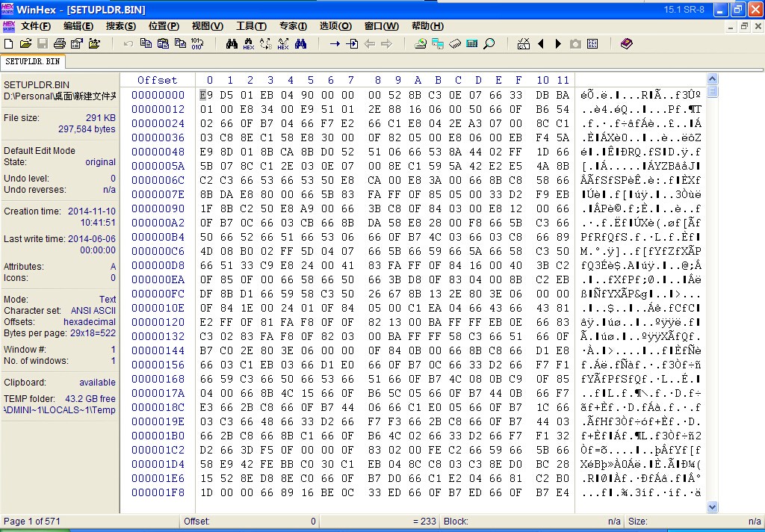Click the data interpreter table icon
The width and height of the screenshot is (765, 532).
[592, 44]
